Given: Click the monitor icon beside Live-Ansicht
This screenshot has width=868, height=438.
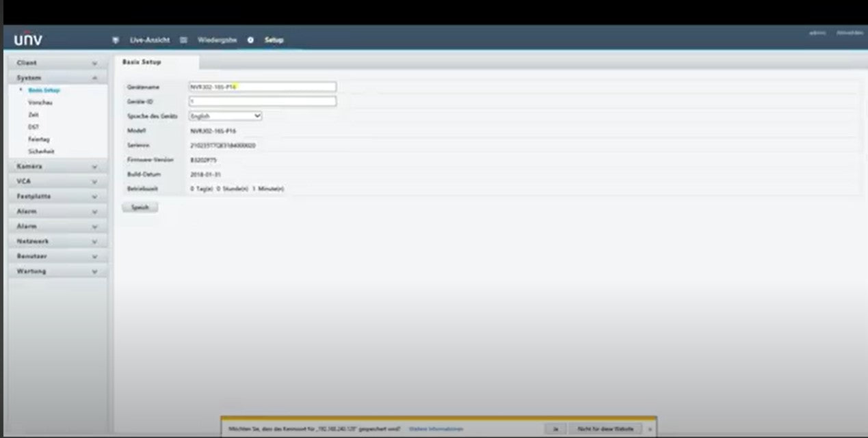Looking at the screenshot, I should [116, 40].
